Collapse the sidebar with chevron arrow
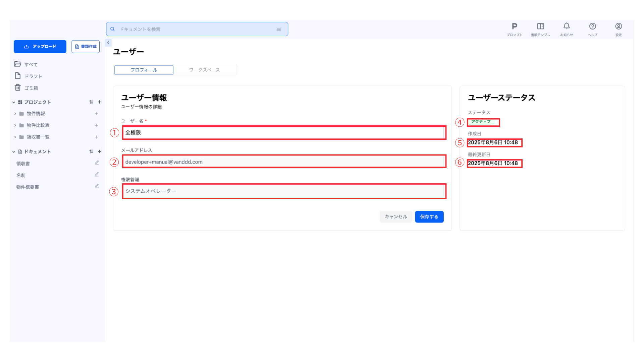The width and height of the screenshot is (644, 362). tap(108, 43)
